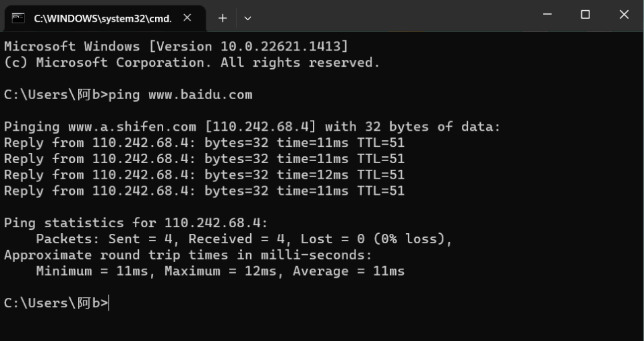Click the cmd icon on the tab
The height and width of the screenshot is (341, 644).
tap(19, 18)
